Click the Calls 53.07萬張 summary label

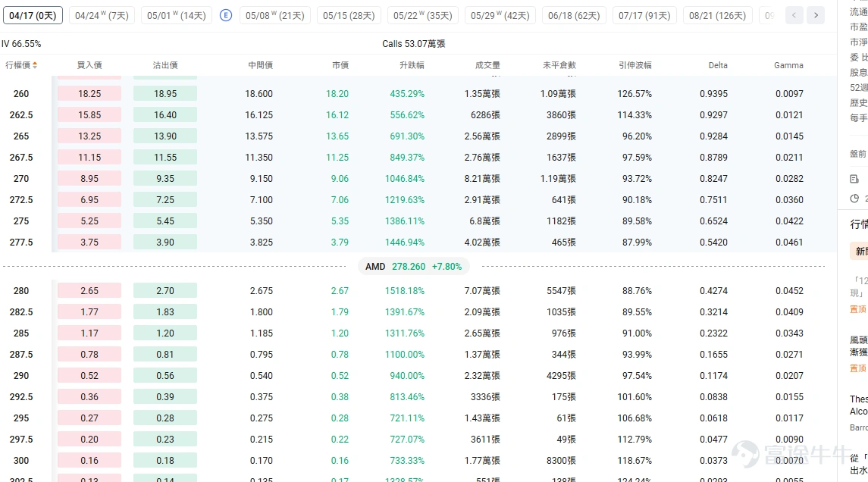(x=413, y=44)
